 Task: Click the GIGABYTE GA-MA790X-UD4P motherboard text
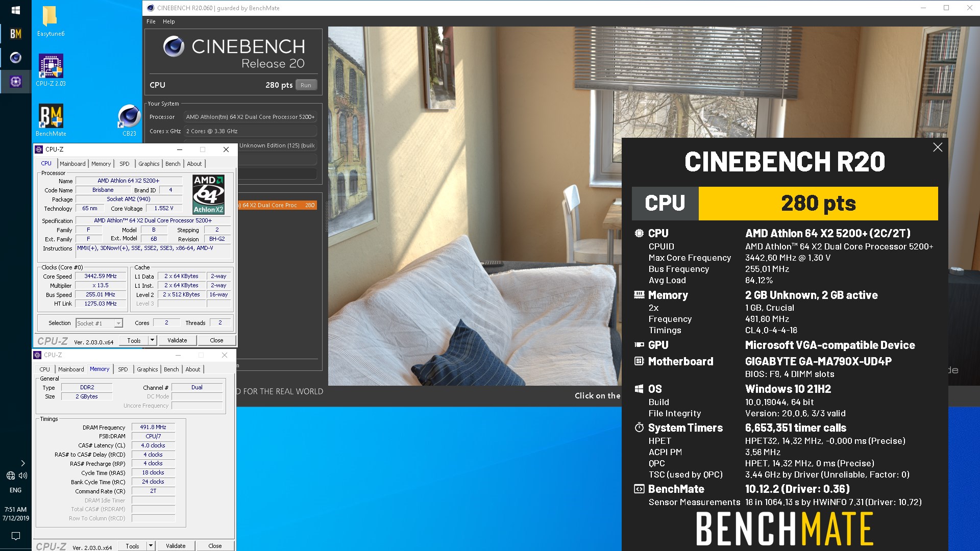click(818, 362)
